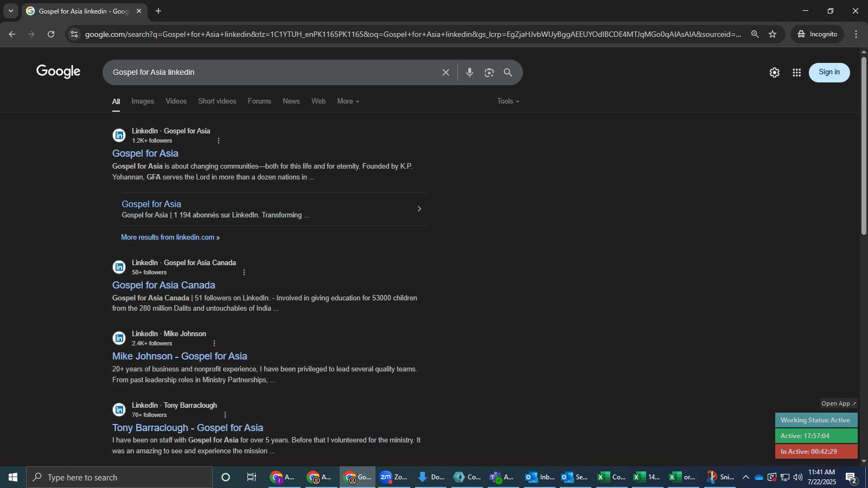868x488 pixels.
Task: Click More results from linkedin.com
Action: (170, 237)
